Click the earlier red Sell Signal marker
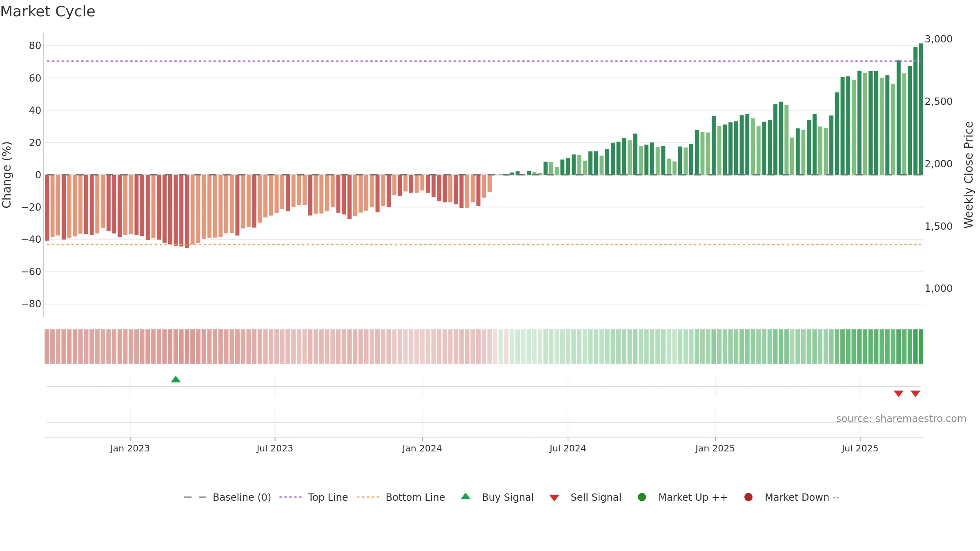The image size is (980, 551). point(898,393)
